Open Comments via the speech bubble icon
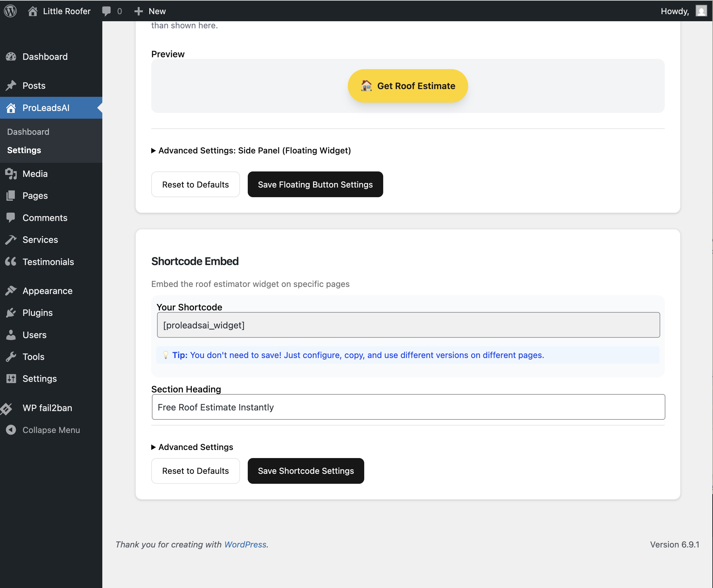713x588 pixels. 11,218
